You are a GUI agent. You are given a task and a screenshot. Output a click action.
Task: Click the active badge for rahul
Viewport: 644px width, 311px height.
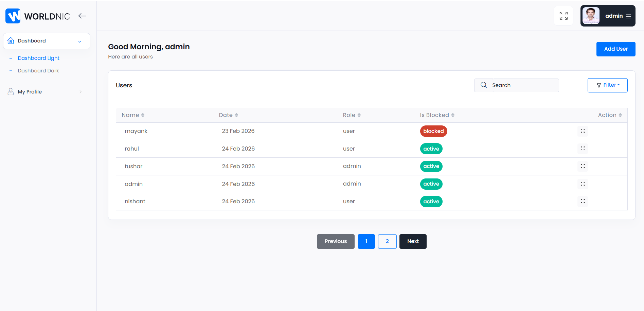point(431,149)
